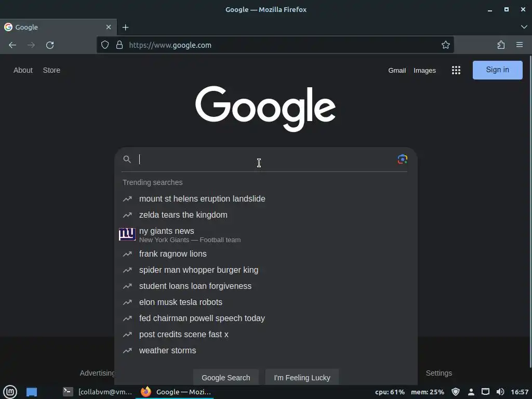Select suggestion fed chairman powell speech today
This screenshot has width=532, height=399.
266,318
